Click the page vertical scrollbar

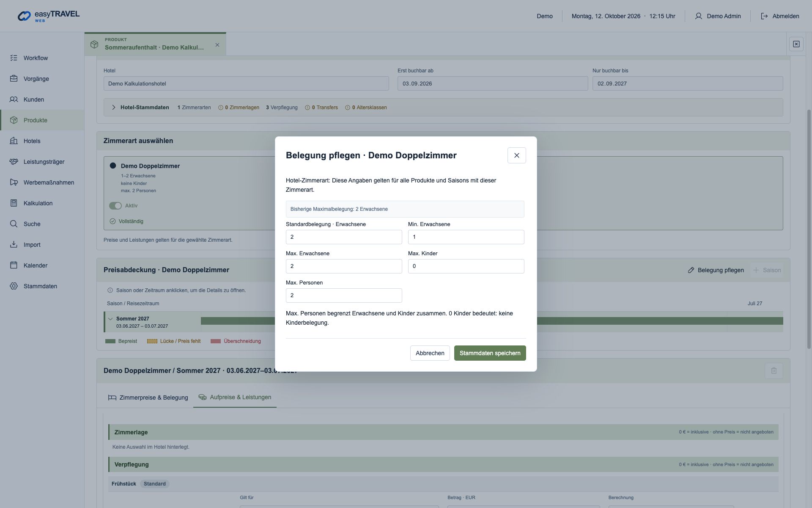point(809,229)
